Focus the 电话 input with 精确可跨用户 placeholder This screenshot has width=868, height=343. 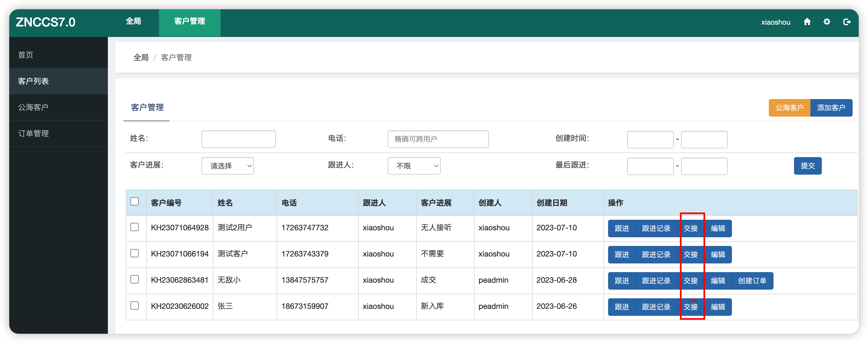coord(438,139)
